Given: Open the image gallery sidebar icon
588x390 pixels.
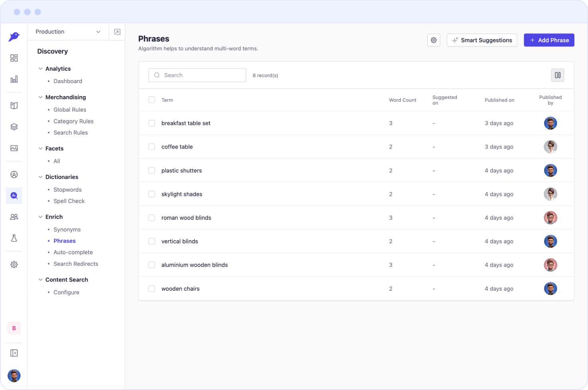Looking at the screenshot, I should click(x=14, y=148).
